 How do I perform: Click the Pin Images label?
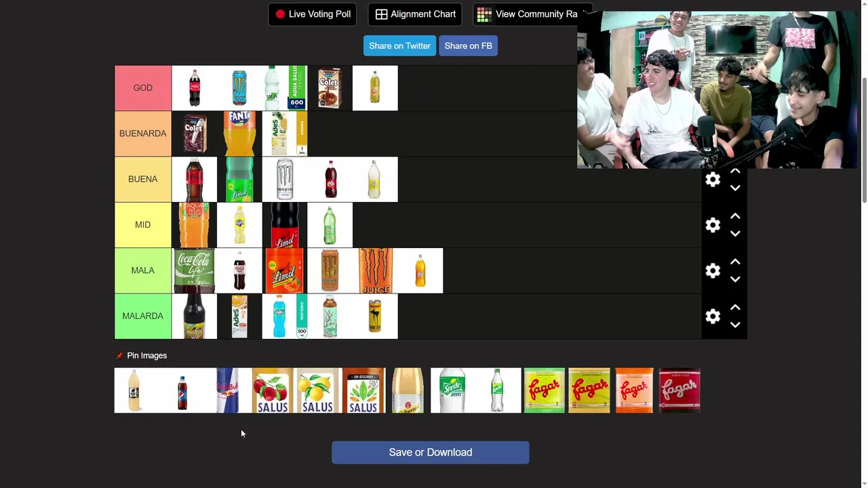coord(146,356)
